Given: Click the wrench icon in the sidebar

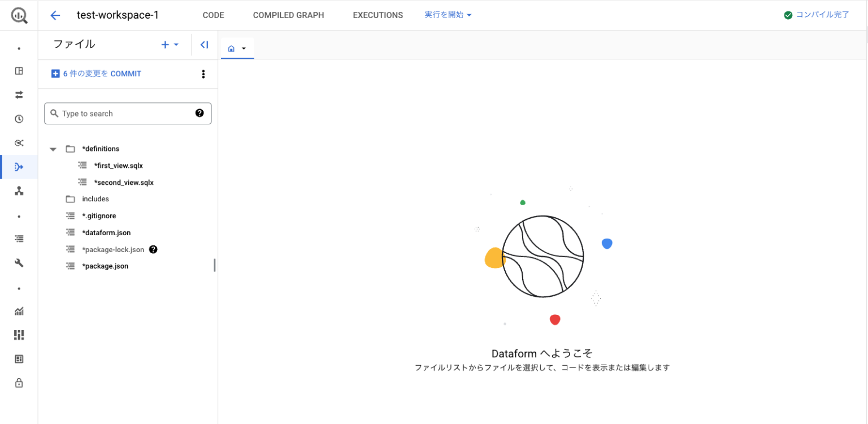Looking at the screenshot, I should click(x=19, y=263).
